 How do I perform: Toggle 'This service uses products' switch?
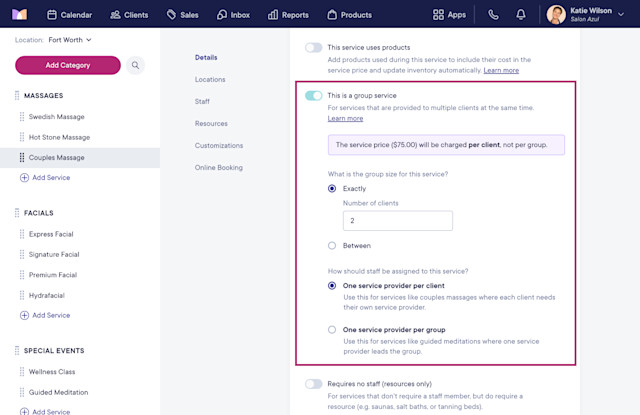click(x=313, y=48)
